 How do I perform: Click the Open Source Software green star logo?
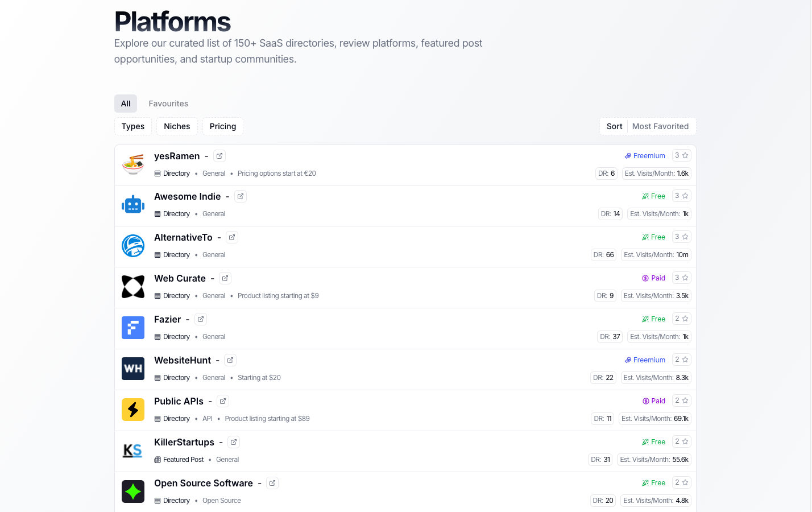pos(133,492)
